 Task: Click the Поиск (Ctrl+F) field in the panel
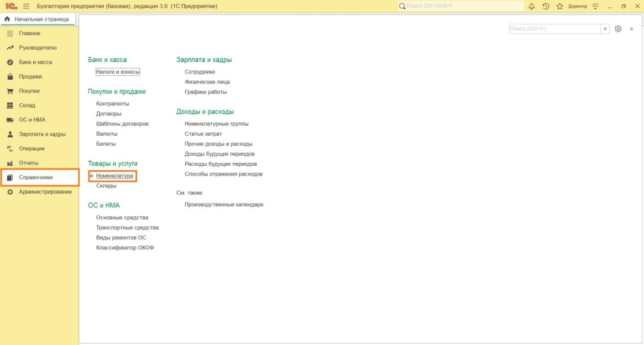tap(553, 29)
